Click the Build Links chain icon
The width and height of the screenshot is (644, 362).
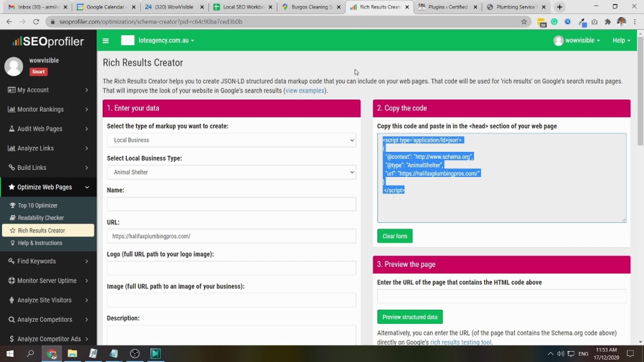pyautogui.click(x=12, y=167)
